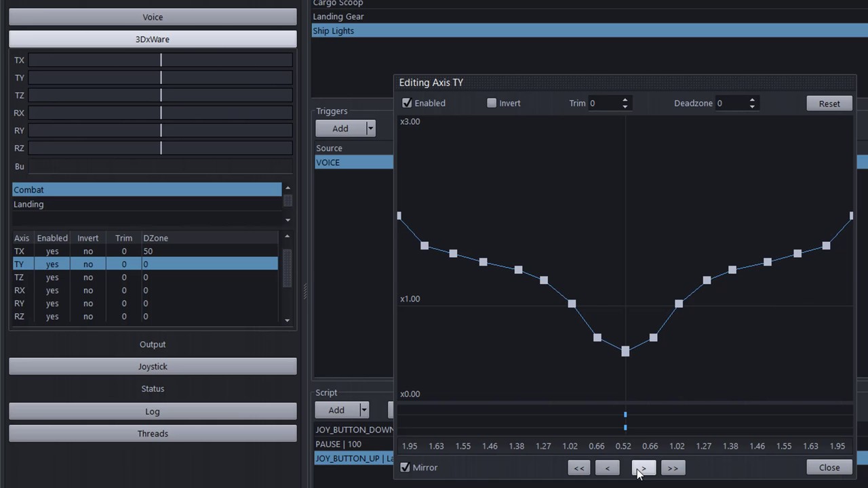Open the Threads status panel
868x488 pixels.
pyautogui.click(x=153, y=434)
